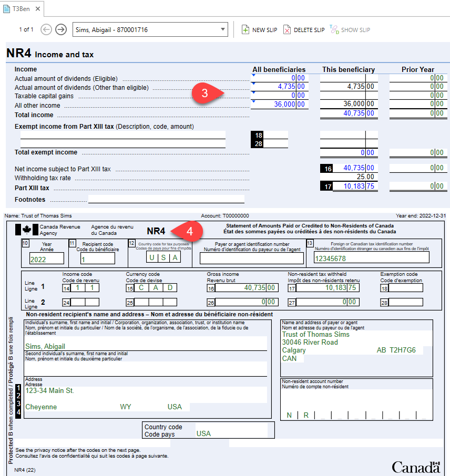
Task: Click the Delete Slip icon
Action: click(287, 30)
